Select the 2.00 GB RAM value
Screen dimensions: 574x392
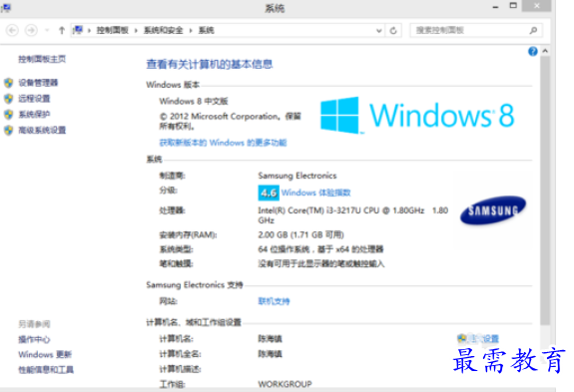(300, 234)
